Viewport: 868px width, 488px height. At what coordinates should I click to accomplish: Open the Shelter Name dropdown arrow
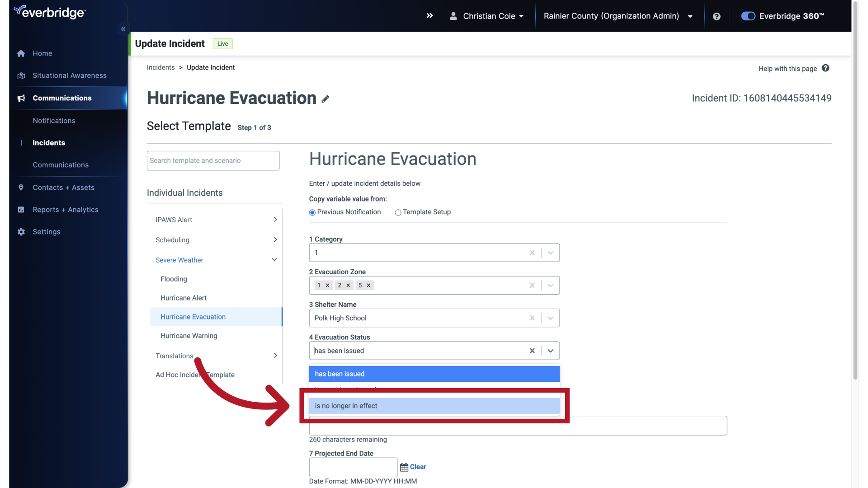(x=550, y=318)
